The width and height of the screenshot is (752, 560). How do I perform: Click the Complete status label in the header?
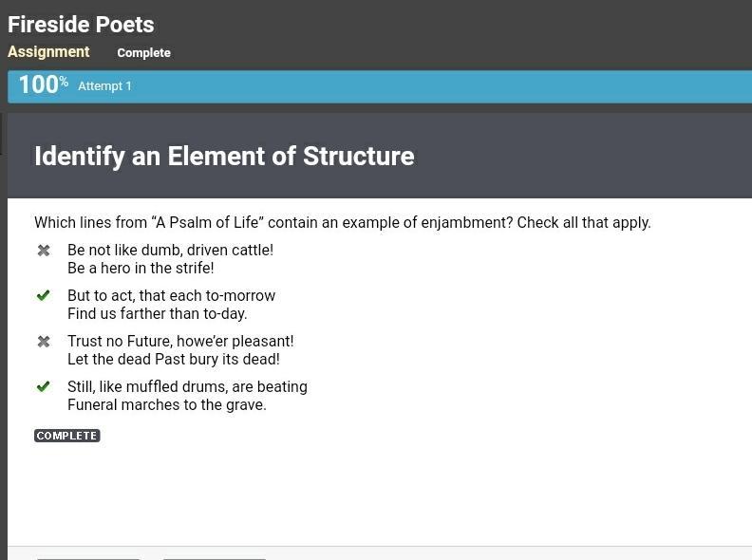pos(143,53)
